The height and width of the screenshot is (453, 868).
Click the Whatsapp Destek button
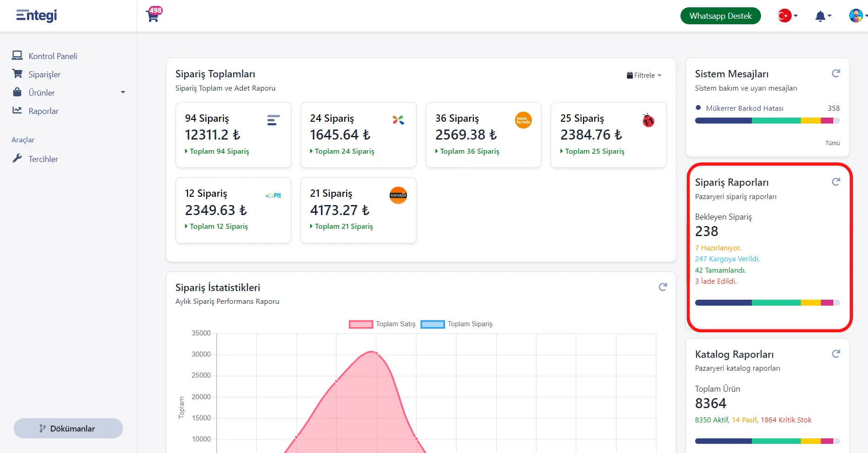(720, 16)
